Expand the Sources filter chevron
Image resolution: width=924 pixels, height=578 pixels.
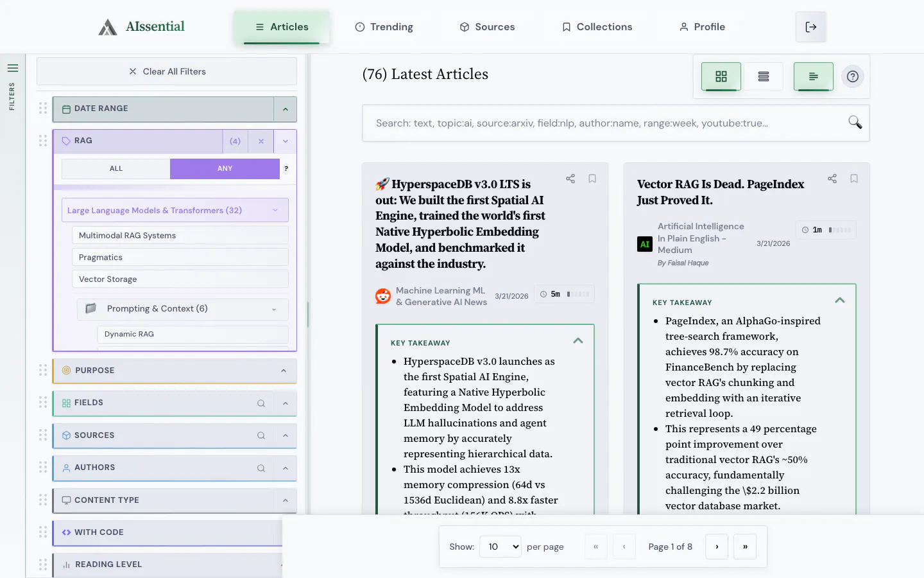pos(286,435)
